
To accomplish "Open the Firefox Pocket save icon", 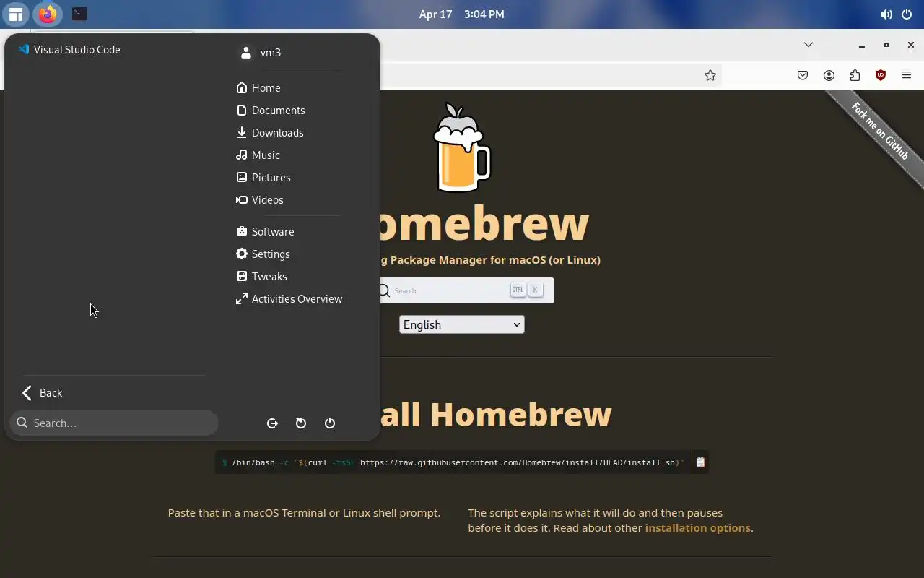I will pos(803,75).
